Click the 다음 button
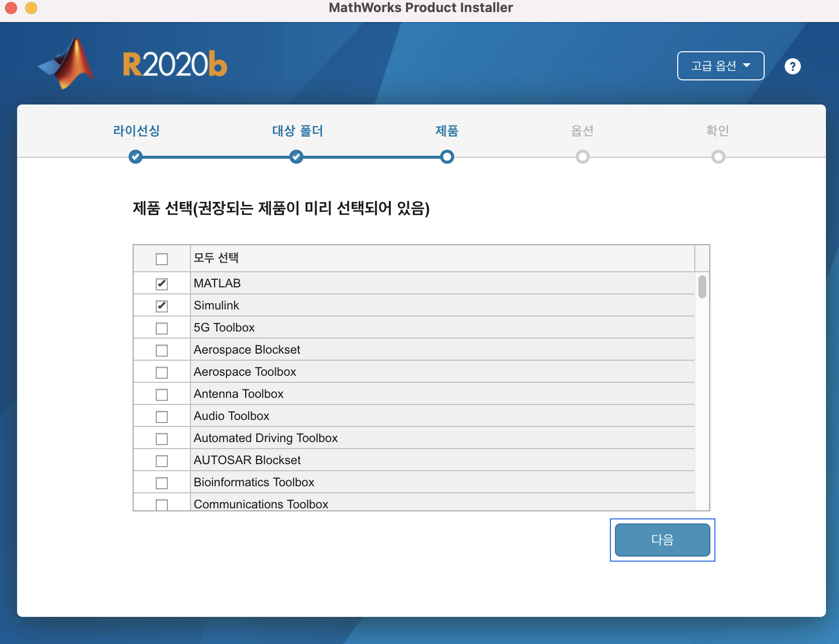The image size is (839, 644). pyautogui.click(x=662, y=540)
